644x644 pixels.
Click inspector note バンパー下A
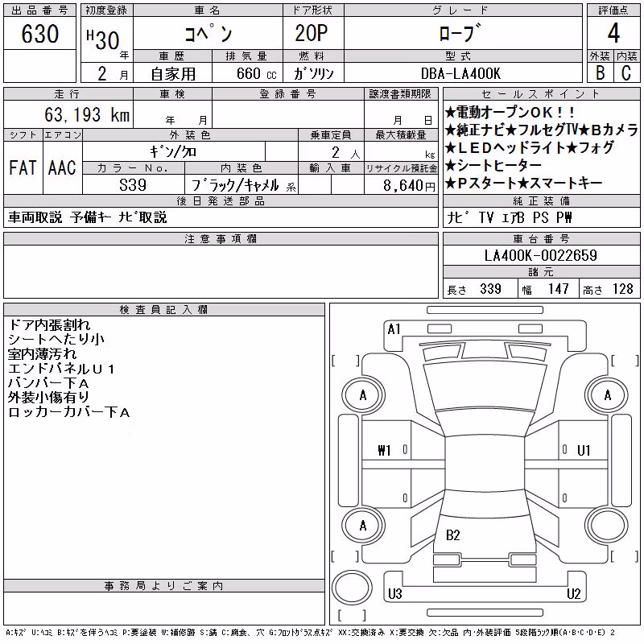pyautogui.click(x=48, y=383)
